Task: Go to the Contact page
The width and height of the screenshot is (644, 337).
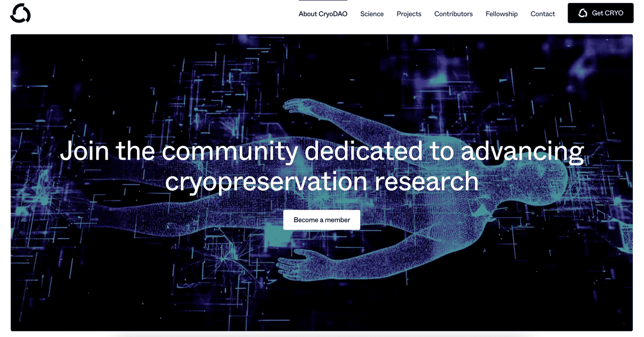Action: pyautogui.click(x=542, y=14)
